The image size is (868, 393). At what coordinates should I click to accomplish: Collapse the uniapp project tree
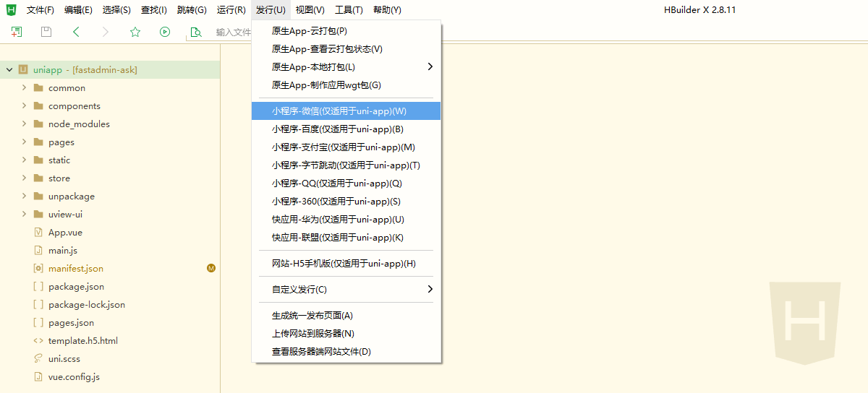pyautogui.click(x=9, y=69)
